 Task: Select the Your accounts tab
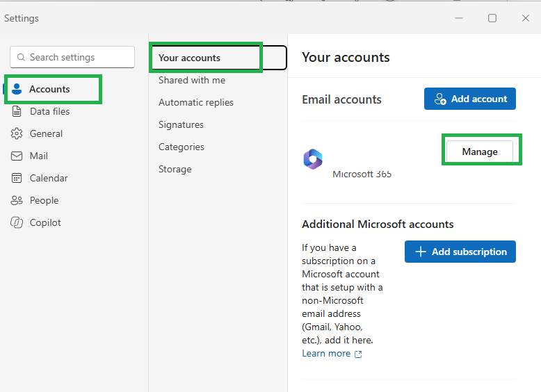pyautogui.click(x=218, y=58)
